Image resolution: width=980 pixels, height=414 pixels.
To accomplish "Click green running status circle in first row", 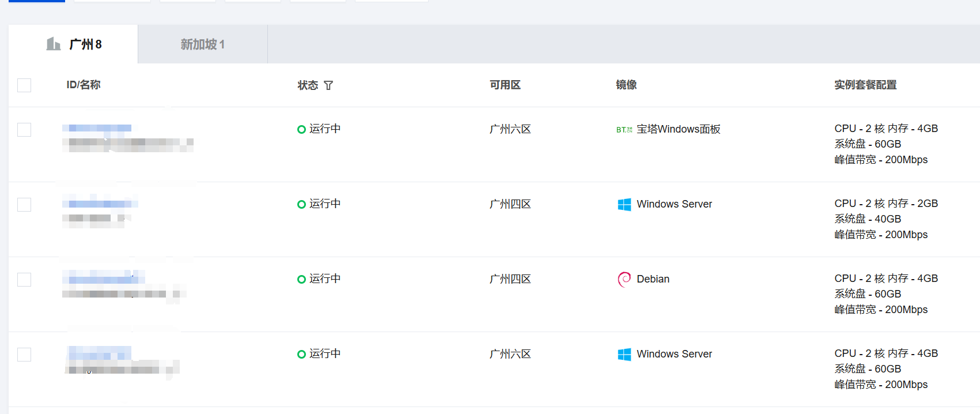I will [x=301, y=129].
